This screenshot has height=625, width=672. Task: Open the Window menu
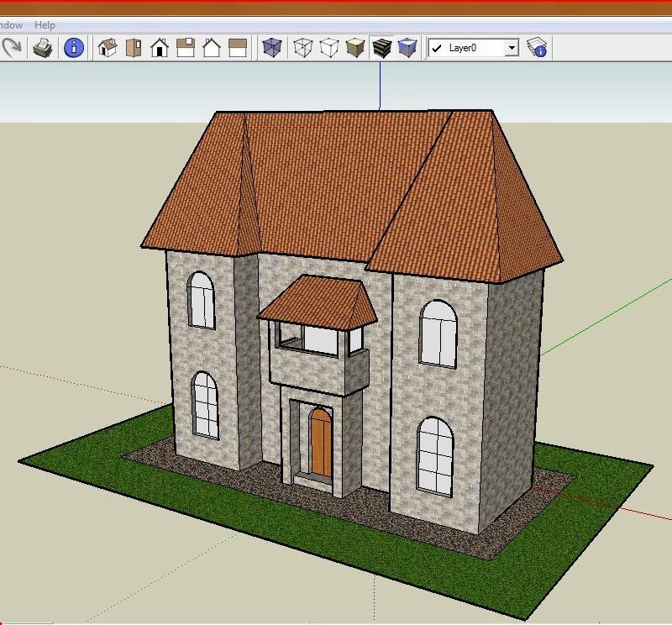(x=11, y=25)
